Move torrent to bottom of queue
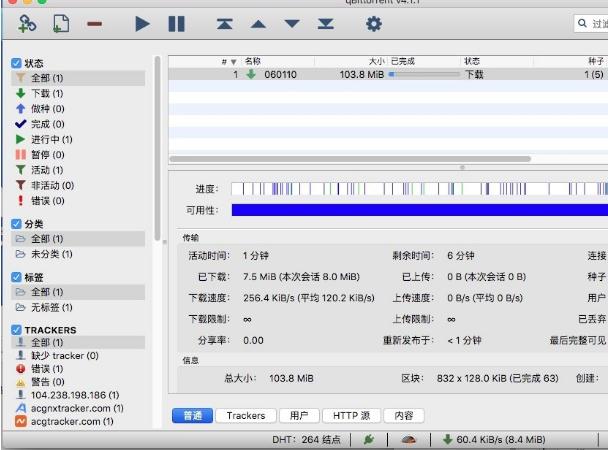Image resolution: width=608 pixels, height=450 pixels. [326, 24]
